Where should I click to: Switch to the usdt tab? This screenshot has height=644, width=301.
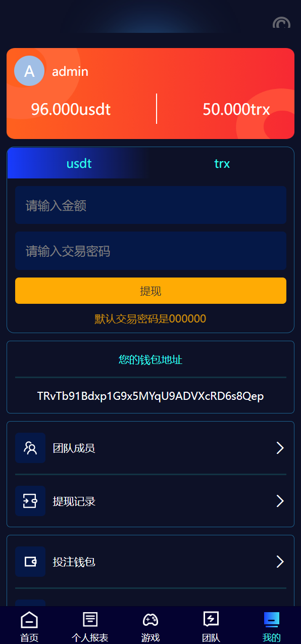(x=79, y=163)
